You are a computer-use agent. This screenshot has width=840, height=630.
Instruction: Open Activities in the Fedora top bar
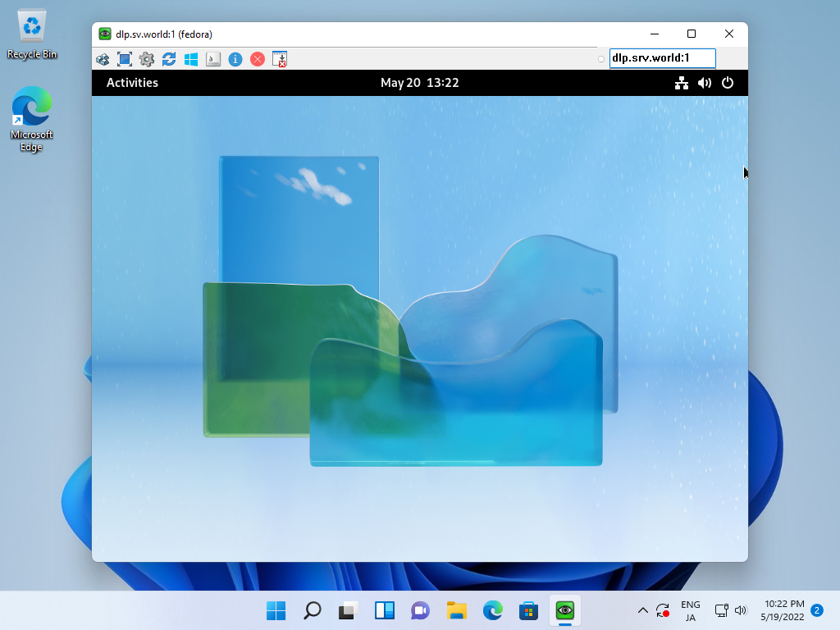(x=132, y=83)
